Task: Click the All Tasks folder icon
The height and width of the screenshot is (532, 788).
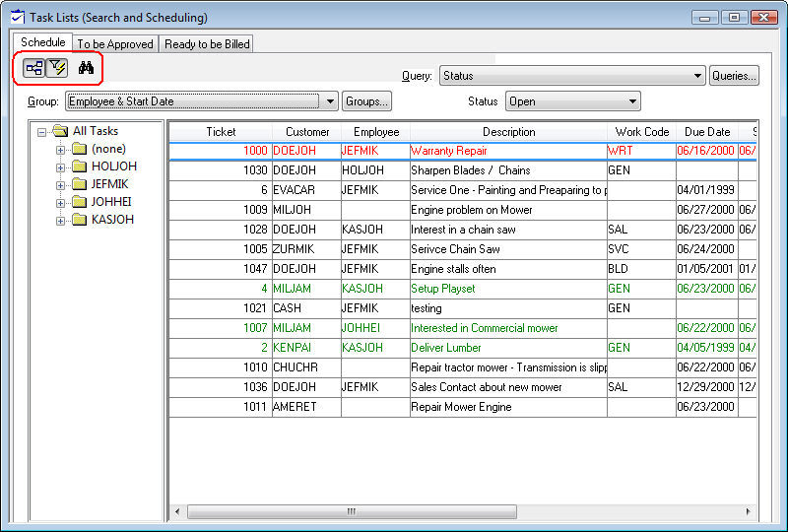Action: (59, 131)
